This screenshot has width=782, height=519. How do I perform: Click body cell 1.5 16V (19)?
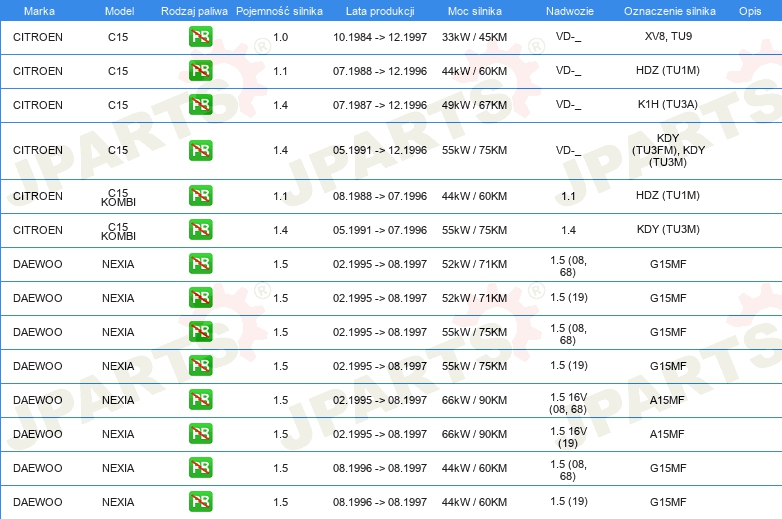coord(569,437)
